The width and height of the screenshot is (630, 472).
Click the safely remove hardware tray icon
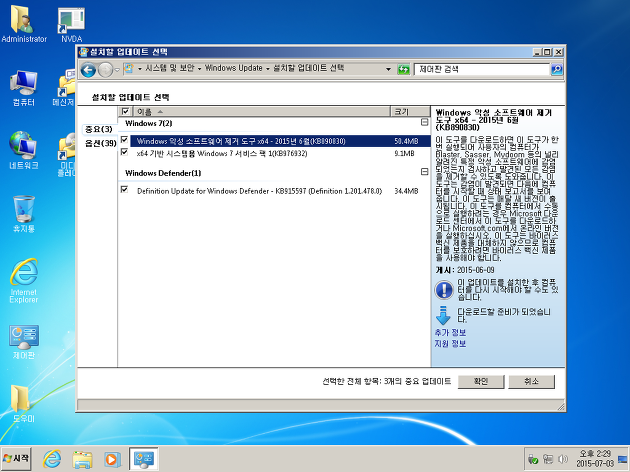coord(533,459)
